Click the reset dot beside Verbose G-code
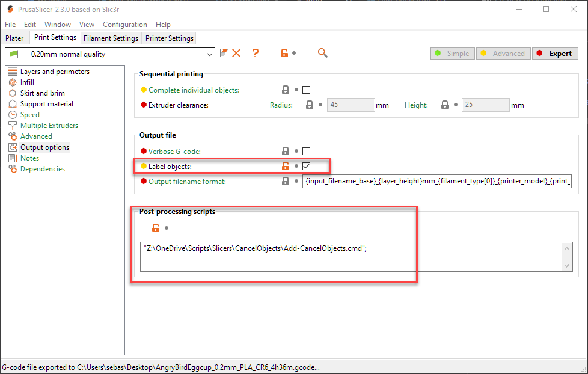 [296, 151]
